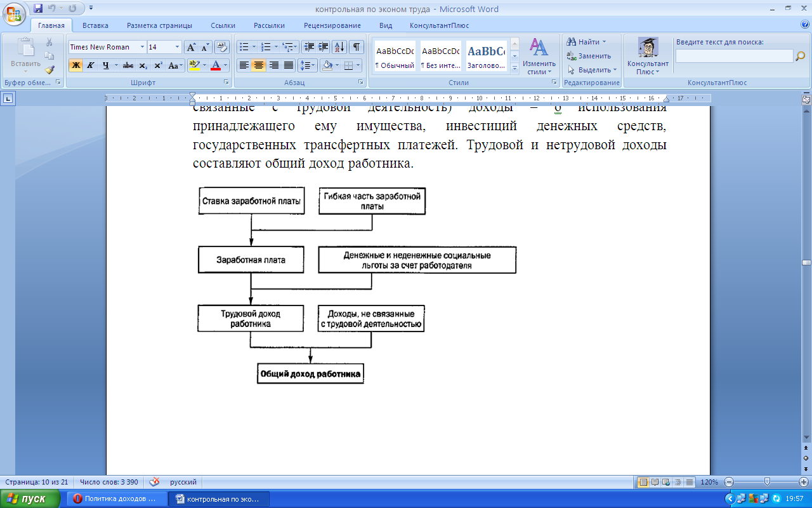Select the Без интервала style thumbnail

pyautogui.click(x=440, y=57)
